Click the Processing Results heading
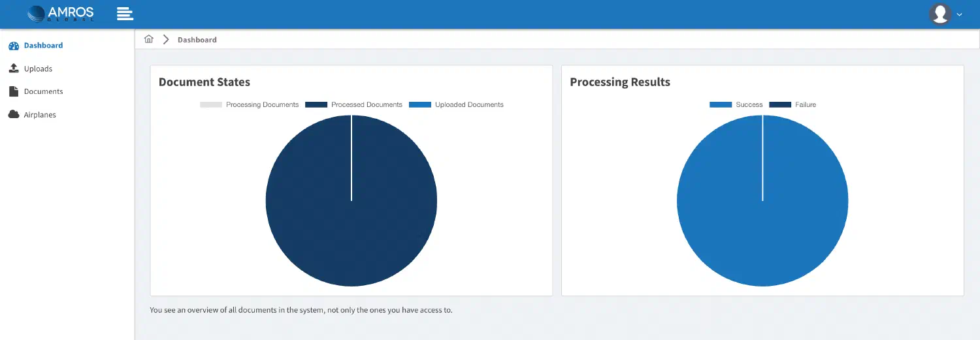980x340 pixels. tap(620, 82)
